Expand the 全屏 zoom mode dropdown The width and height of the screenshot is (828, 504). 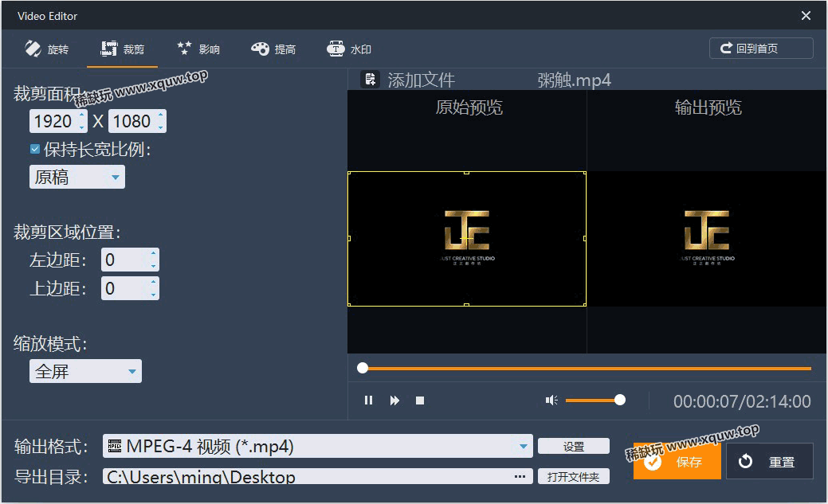(x=85, y=371)
